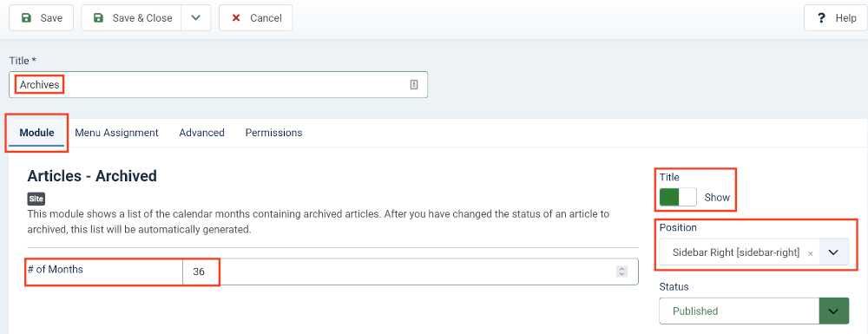Screen dimensions: 868x334
Task: Switch to the Menu Assignment tab
Action: coord(117,133)
